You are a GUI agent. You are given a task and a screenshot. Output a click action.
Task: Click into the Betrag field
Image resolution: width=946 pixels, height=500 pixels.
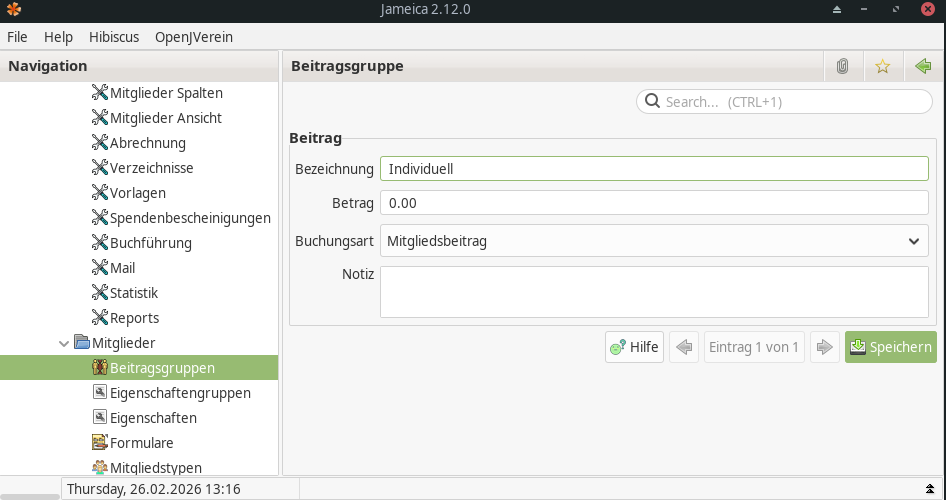[654, 203]
